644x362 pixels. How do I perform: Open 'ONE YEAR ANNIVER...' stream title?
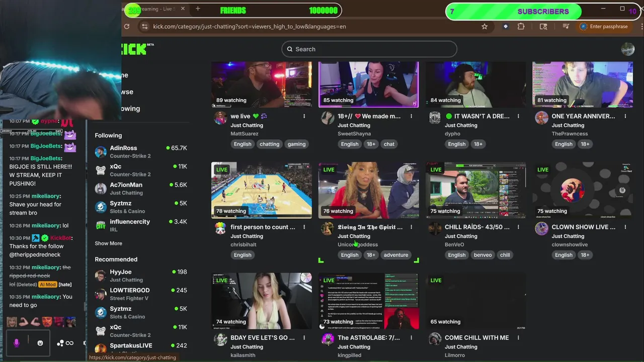point(583,116)
